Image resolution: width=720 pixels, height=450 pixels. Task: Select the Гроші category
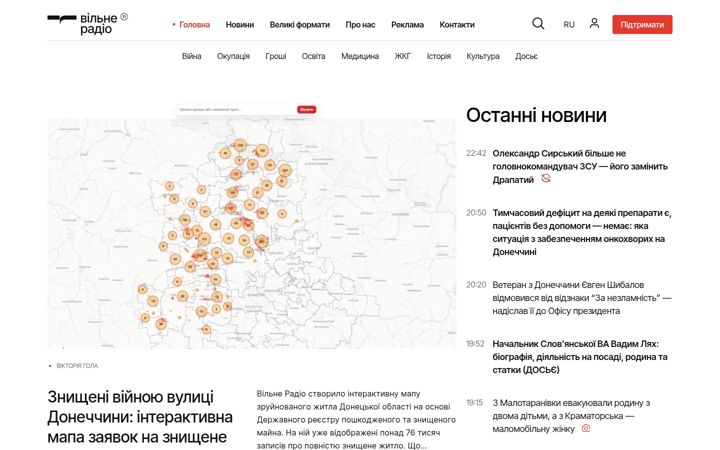pos(276,56)
